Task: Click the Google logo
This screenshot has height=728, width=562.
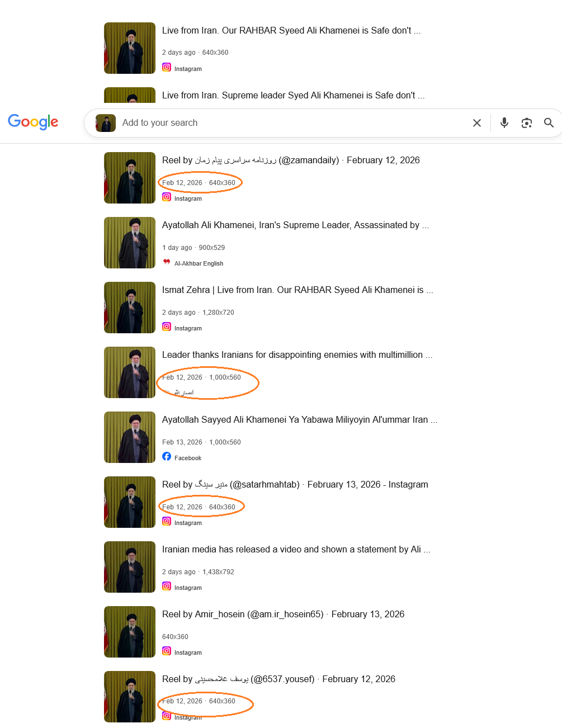Action: click(x=33, y=122)
